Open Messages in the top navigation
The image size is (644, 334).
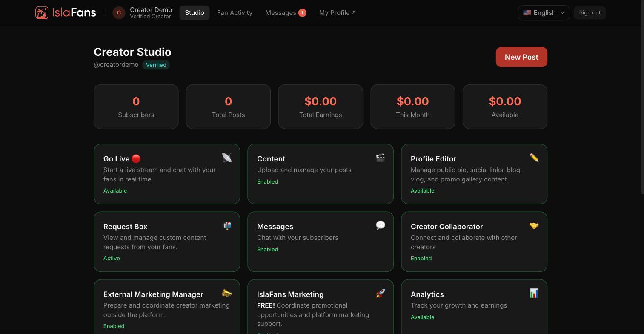click(x=286, y=13)
